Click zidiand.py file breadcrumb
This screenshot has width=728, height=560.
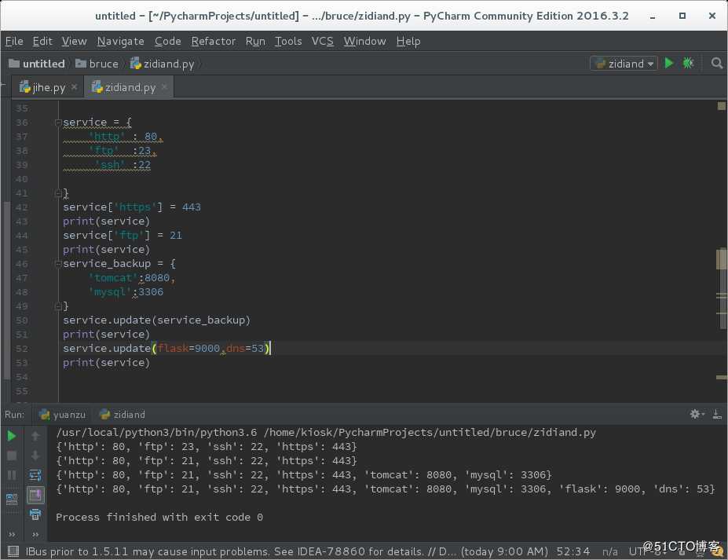click(162, 64)
